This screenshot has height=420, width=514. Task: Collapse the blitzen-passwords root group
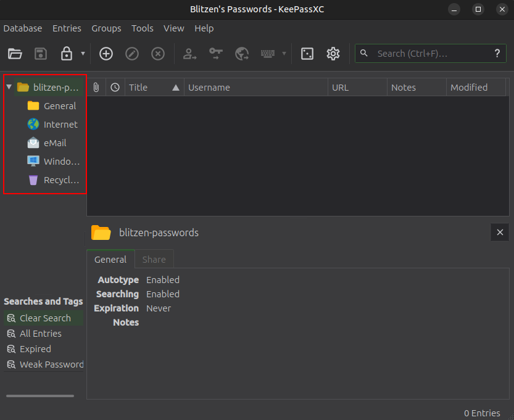9,87
